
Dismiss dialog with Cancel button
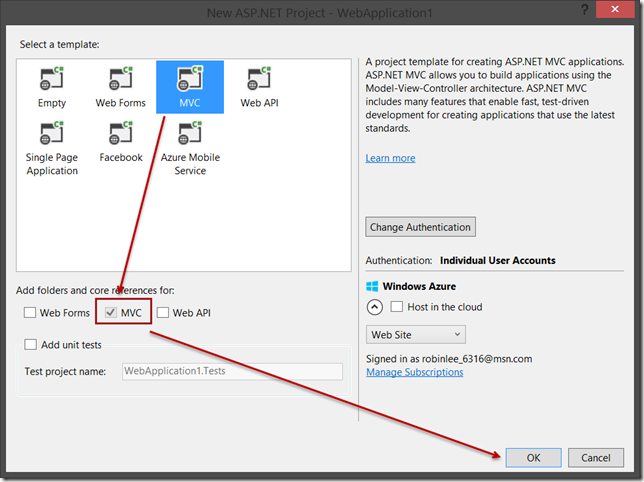click(x=596, y=458)
